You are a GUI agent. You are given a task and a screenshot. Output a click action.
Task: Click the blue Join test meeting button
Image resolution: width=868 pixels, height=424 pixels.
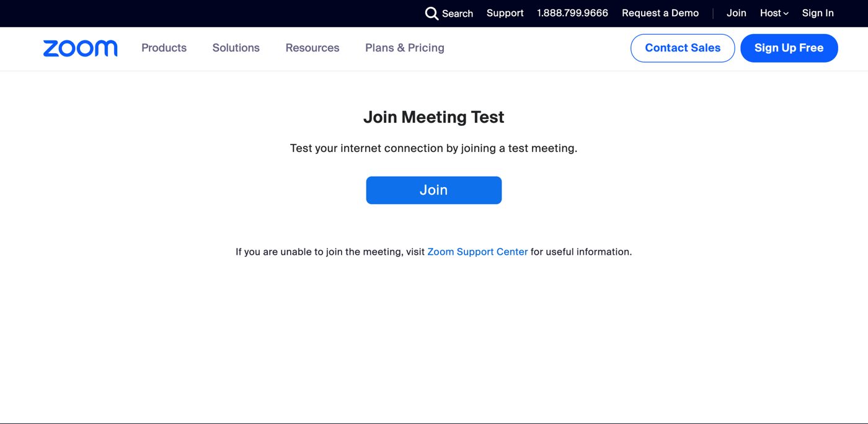434,190
